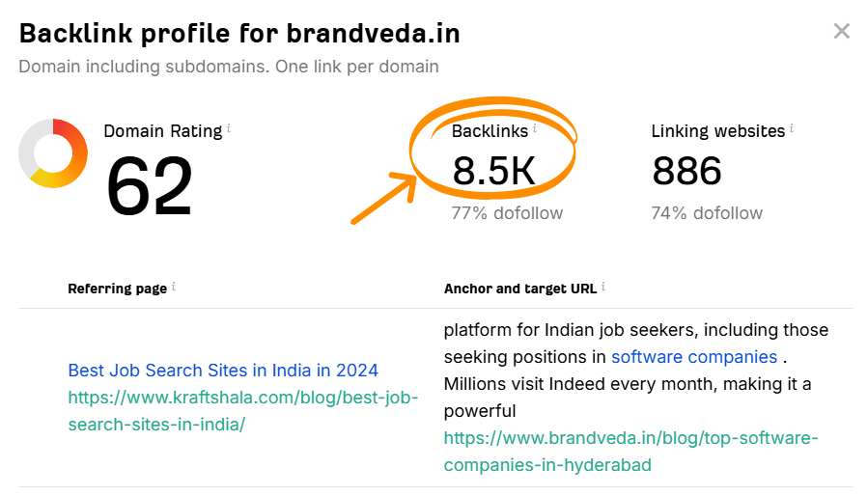Click the 8.5K backlinks count

click(493, 172)
